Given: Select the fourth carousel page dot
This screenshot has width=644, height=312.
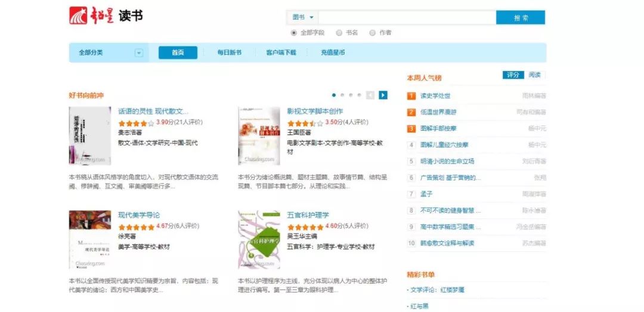Looking at the screenshot, I should [359, 95].
